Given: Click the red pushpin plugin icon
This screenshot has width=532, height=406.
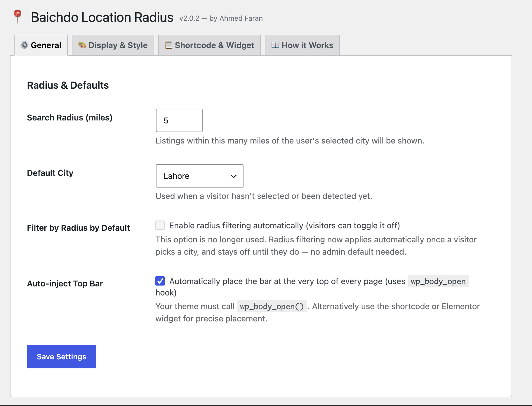Looking at the screenshot, I should 18,17.
